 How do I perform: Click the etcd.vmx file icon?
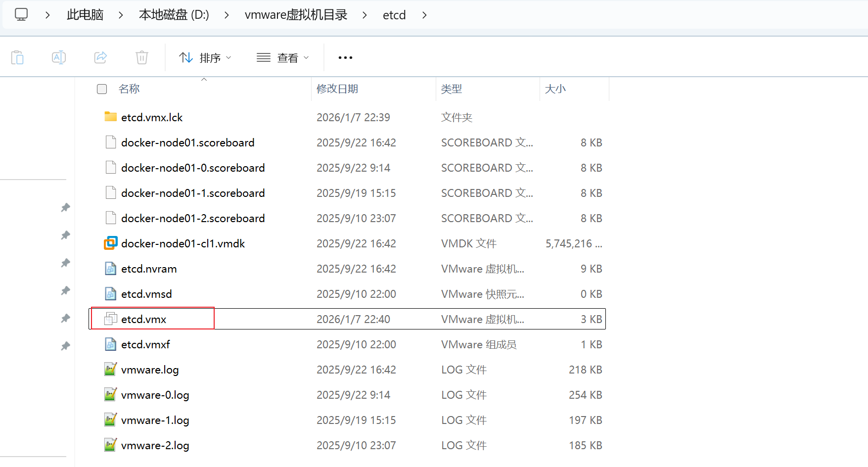(111, 319)
